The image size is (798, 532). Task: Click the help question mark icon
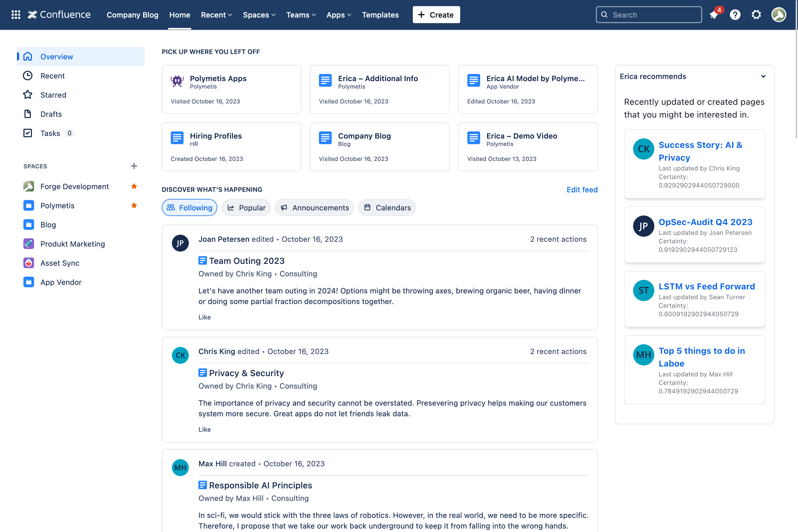(x=735, y=15)
